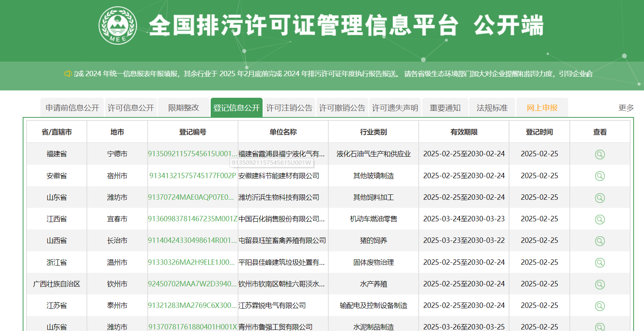Click the view icon for 温州市 row
The image size is (644, 331).
click(x=600, y=262)
